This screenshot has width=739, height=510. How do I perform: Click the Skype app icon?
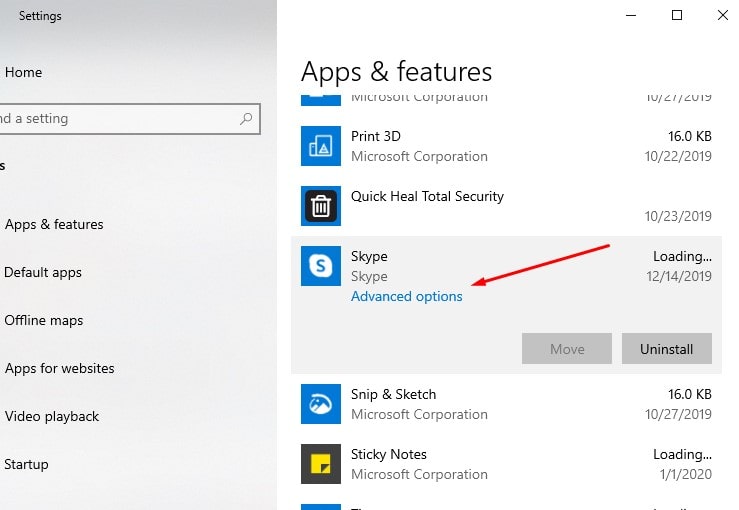320,266
